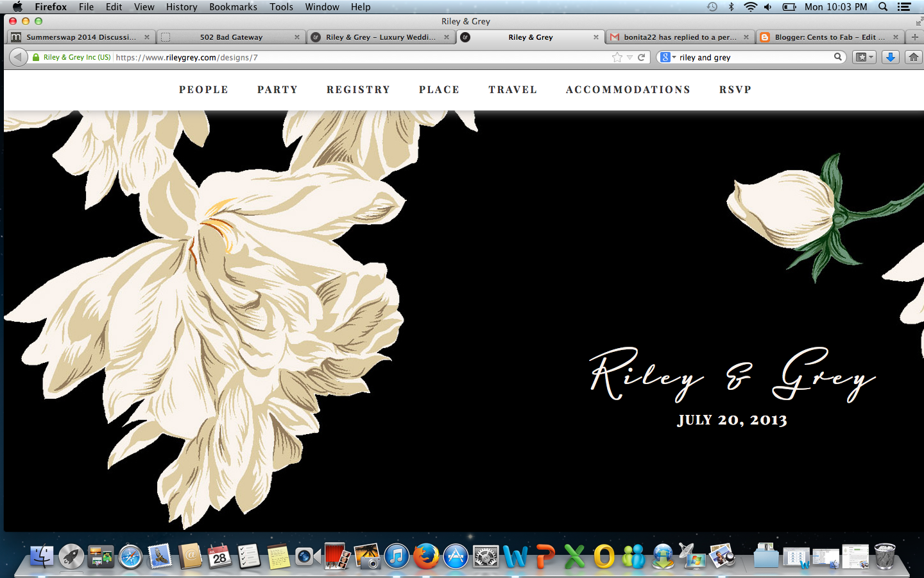This screenshot has width=924, height=578.
Task: Open the Bluetooth status menu
Action: [731, 7]
